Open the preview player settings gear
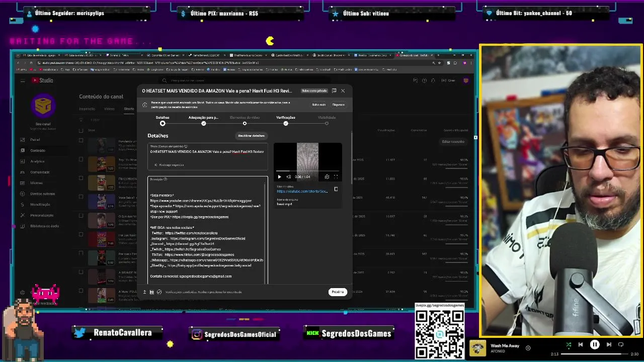 click(327, 177)
